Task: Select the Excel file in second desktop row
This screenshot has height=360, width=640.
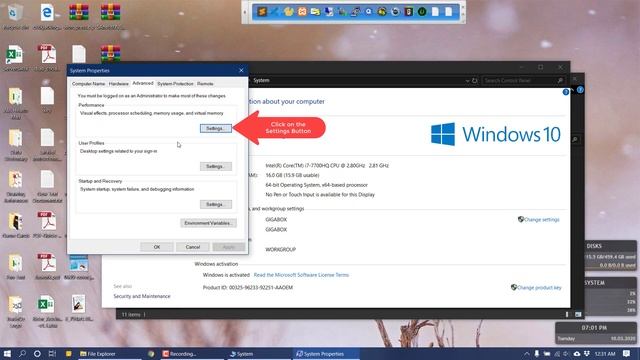Action: [15, 58]
